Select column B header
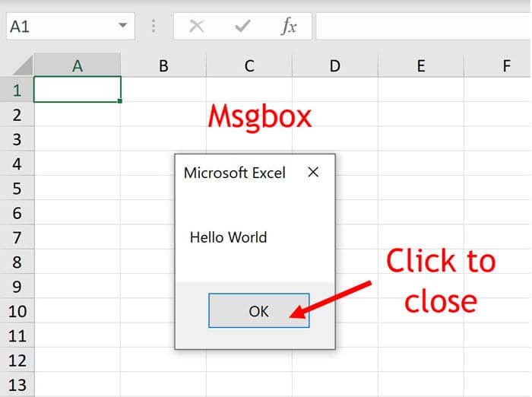The height and width of the screenshot is (397, 532). 163,65
